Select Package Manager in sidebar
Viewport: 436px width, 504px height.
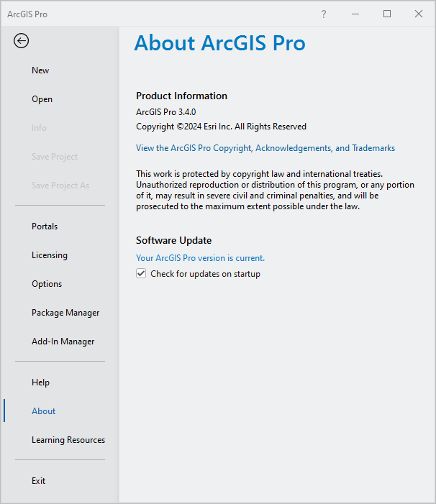(x=65, y=313)
